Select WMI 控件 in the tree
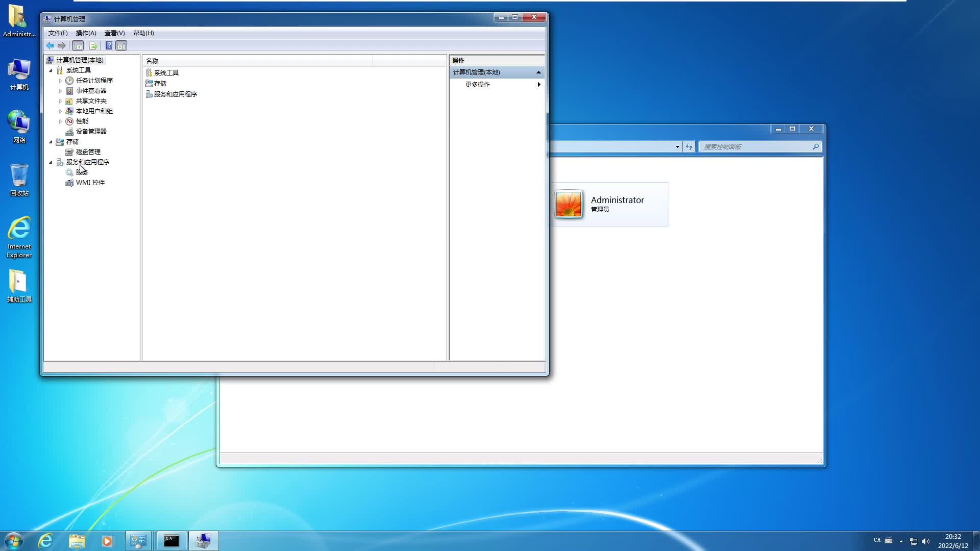This screenshot has width=980, height=551. pos(90,183)
